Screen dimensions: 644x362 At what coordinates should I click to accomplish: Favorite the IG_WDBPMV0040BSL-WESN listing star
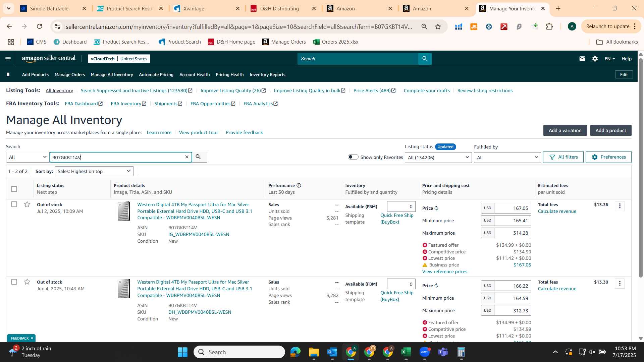coord(27,204)
